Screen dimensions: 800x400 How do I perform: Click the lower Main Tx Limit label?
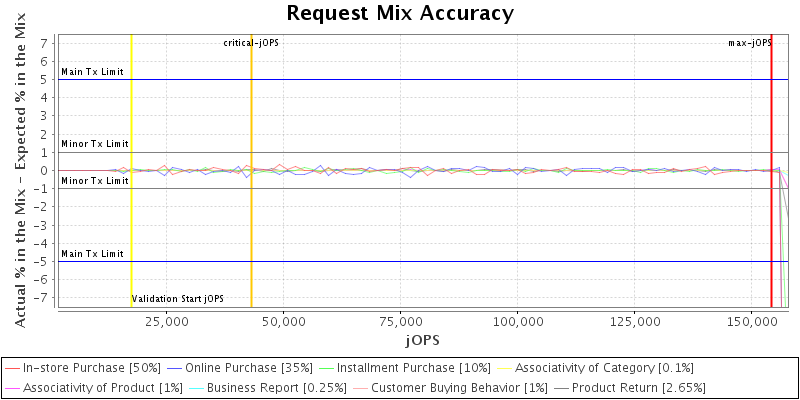[x=92, y=254]
